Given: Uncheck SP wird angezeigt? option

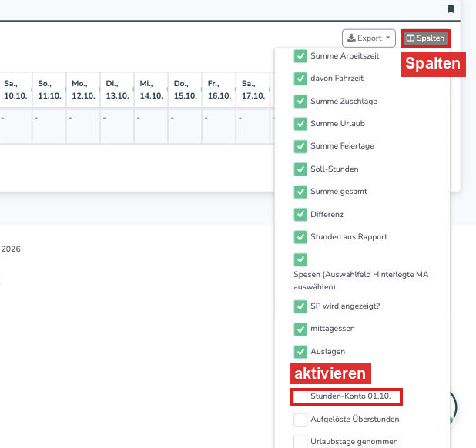Looking at the screenshot, I should point(300,306).
